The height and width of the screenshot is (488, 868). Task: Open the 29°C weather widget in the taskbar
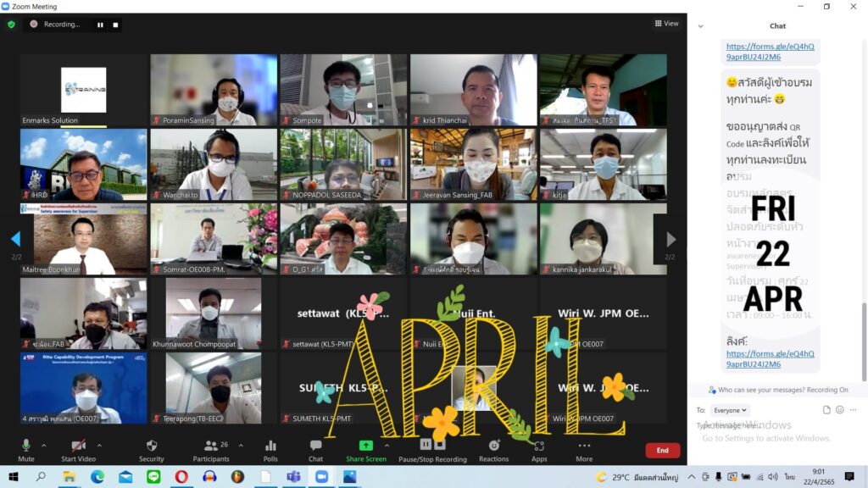coord(637,476)
